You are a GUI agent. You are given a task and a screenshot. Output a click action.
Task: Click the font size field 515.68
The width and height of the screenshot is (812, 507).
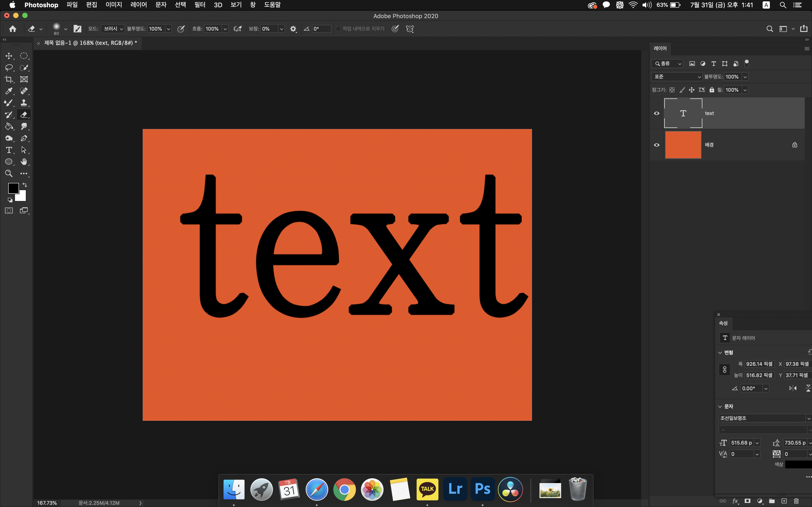(x=742, y=443)
